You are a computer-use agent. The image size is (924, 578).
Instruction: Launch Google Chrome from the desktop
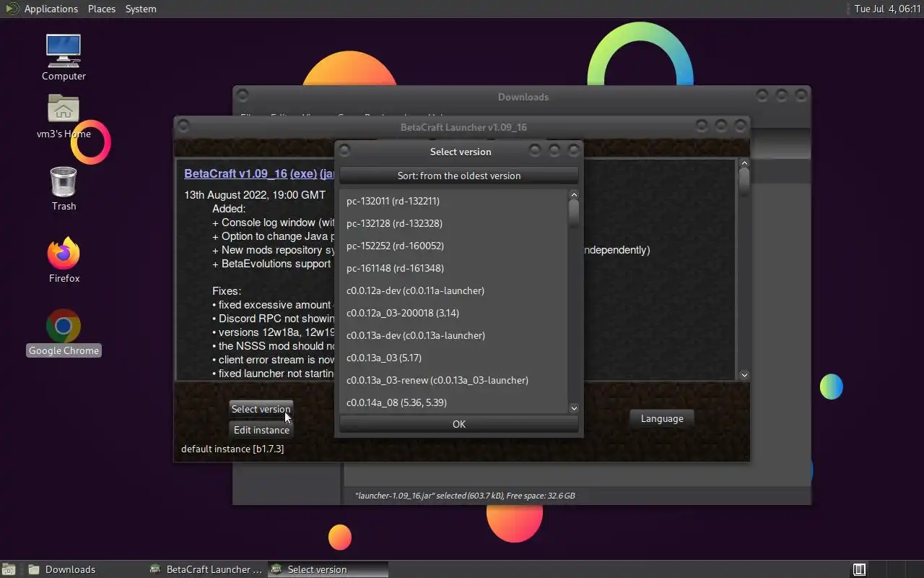(x=64, y=332)
